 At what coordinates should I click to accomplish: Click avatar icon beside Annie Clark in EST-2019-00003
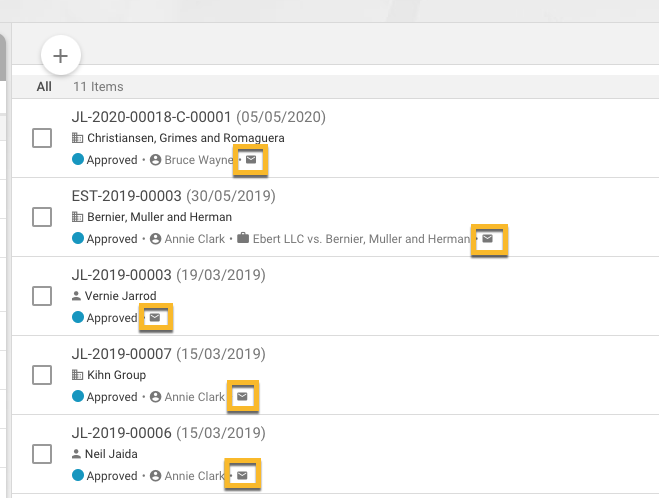click(x=156, y=239)
